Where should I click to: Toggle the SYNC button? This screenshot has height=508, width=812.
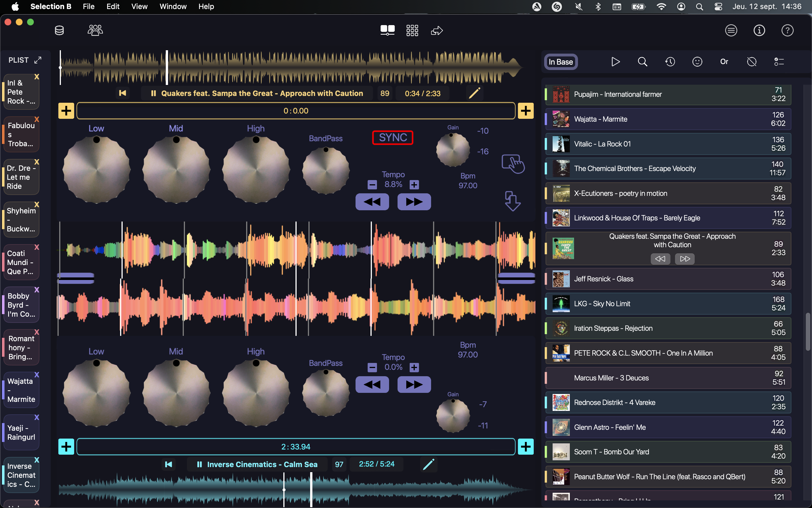tap(392, 137)
